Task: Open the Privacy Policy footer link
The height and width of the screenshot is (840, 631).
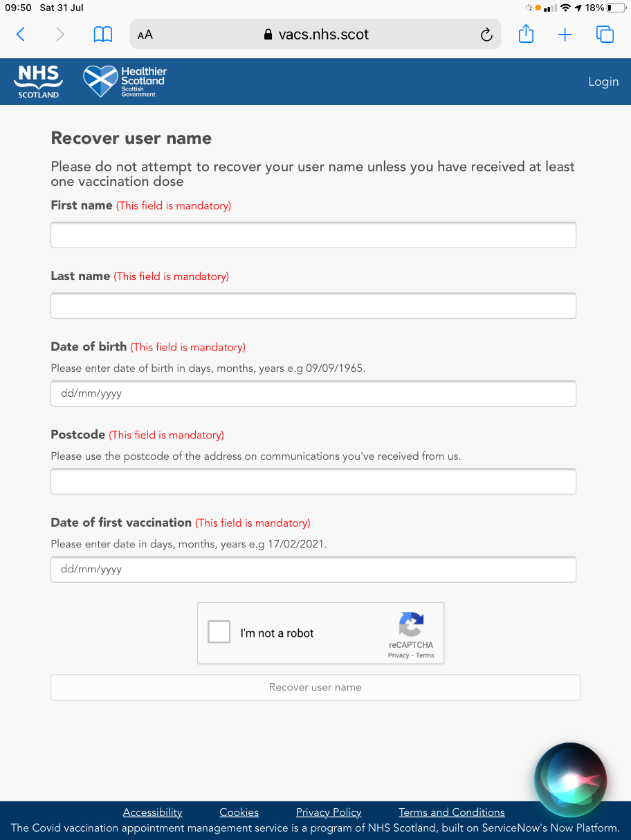Action: click(x=329, y=812)
